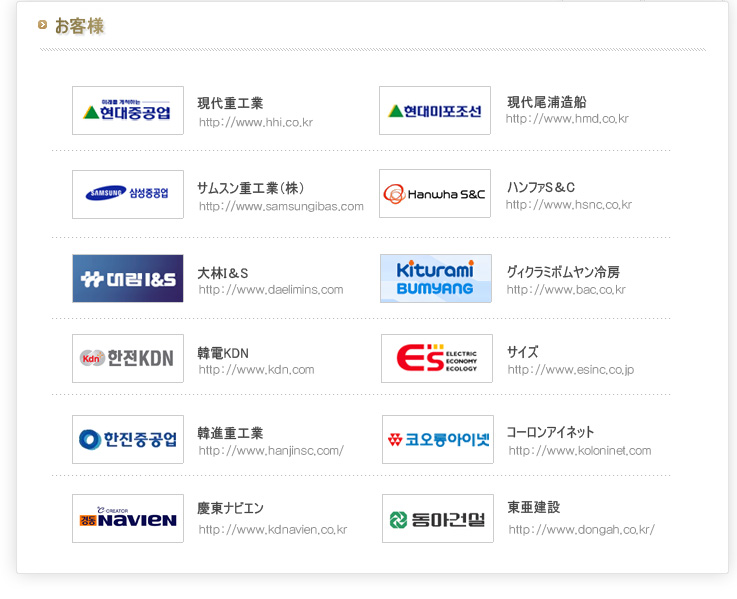Select the KDN company logo
Image resolution: width=737 pixels, height=599 pixels.
coord(128,358)
